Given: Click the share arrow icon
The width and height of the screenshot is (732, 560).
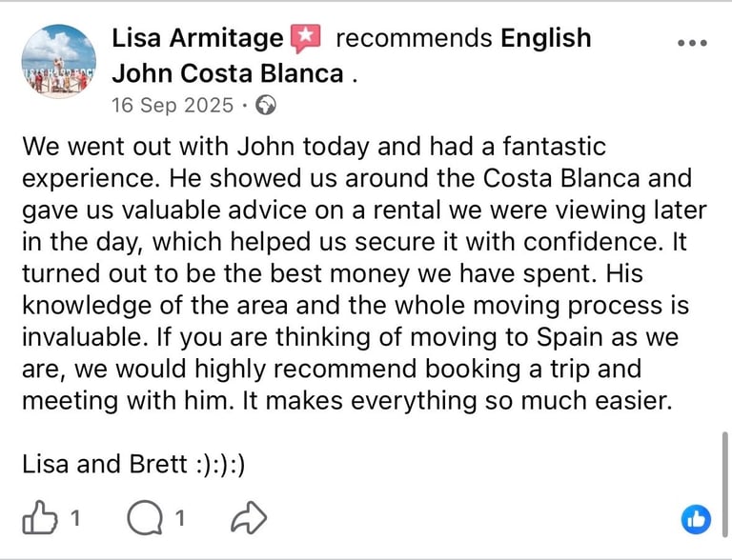Looking at the screenshot, I should pyautogui.click(x=249, y=519).
